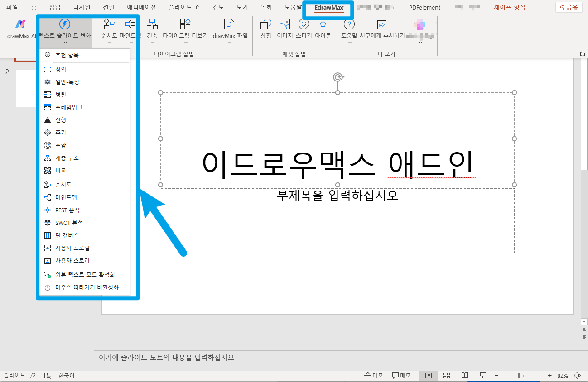Screen dimensions: 588x382
Task: Select 정의 layout from dropdown list
Action: [x=85, y=69]
